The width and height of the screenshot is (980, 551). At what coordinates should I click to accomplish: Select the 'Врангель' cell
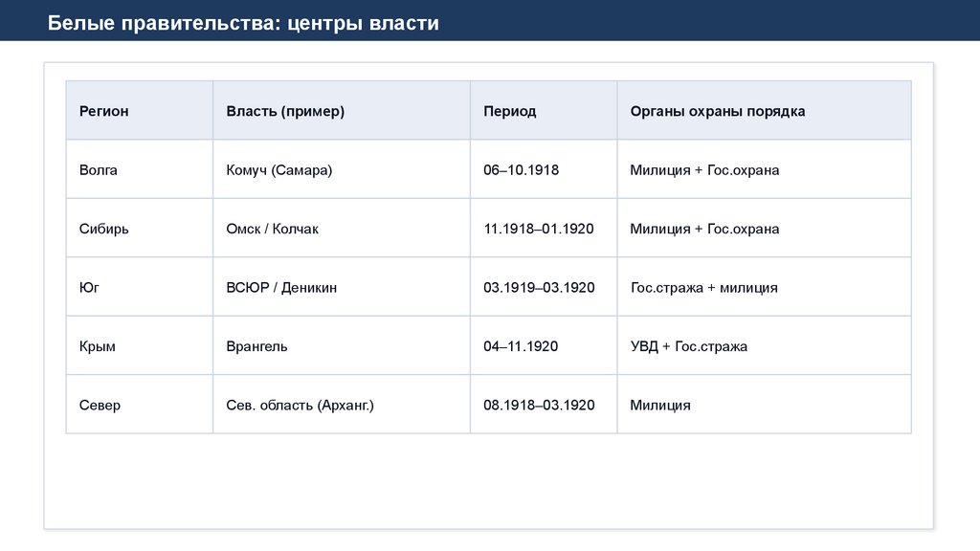(256, 346)
